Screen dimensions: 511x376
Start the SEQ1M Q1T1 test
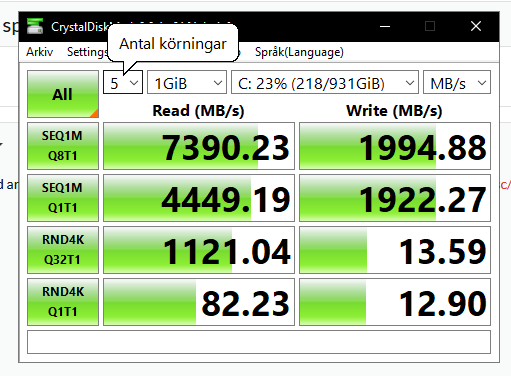tap(63, 198)
